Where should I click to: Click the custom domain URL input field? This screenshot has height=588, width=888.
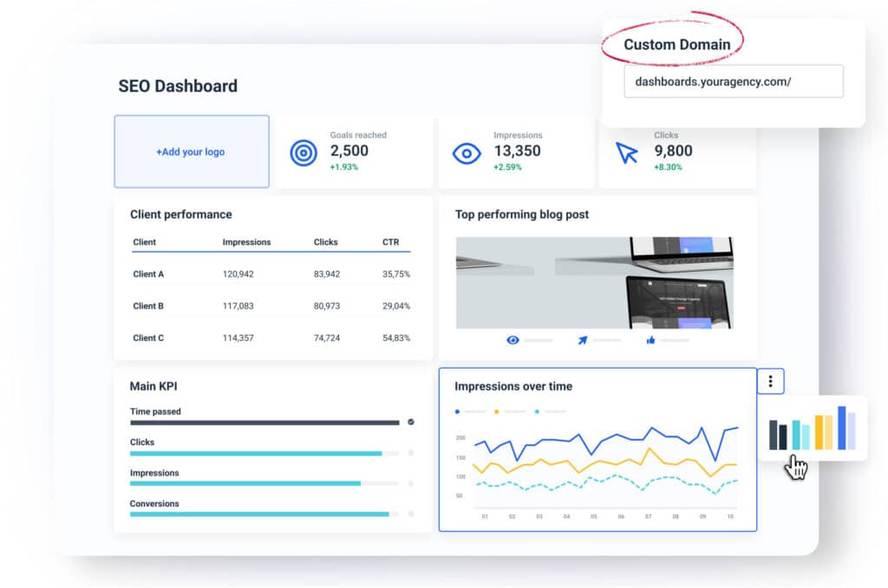click(x=734, y=82)
